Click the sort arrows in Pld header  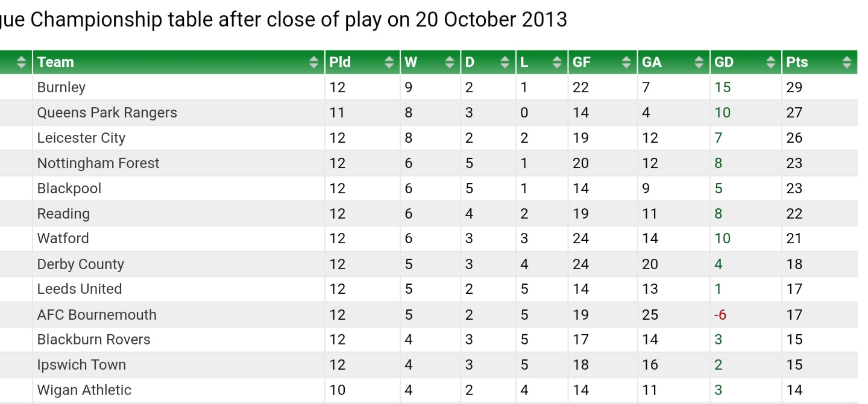(389, 62)
